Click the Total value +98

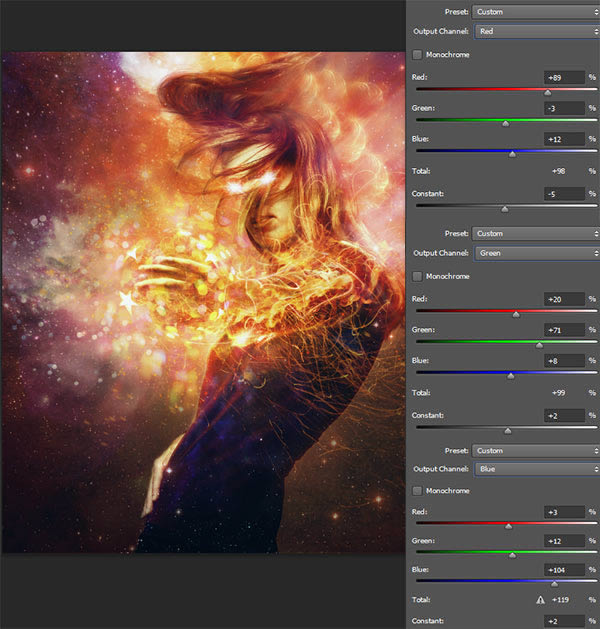pyautogui.click(x=559, y=171)
